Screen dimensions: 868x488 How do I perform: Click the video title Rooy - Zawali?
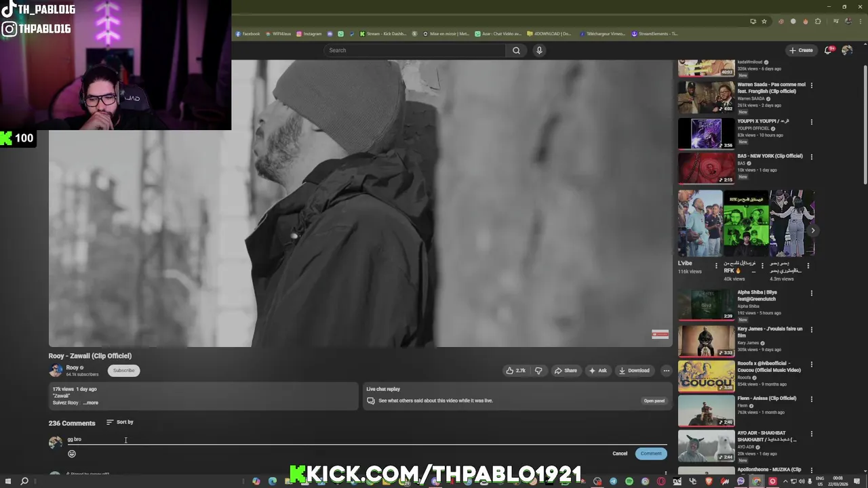point(90,356)
